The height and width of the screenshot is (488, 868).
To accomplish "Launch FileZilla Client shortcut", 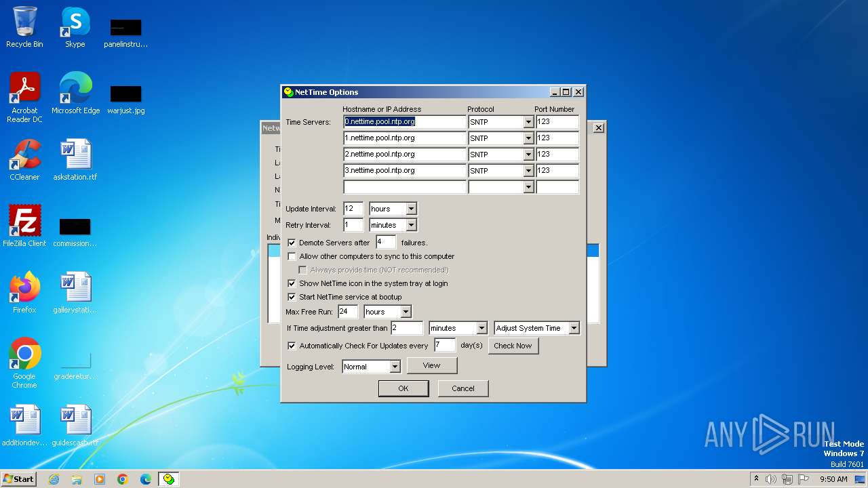I will (x=24, y=226).
